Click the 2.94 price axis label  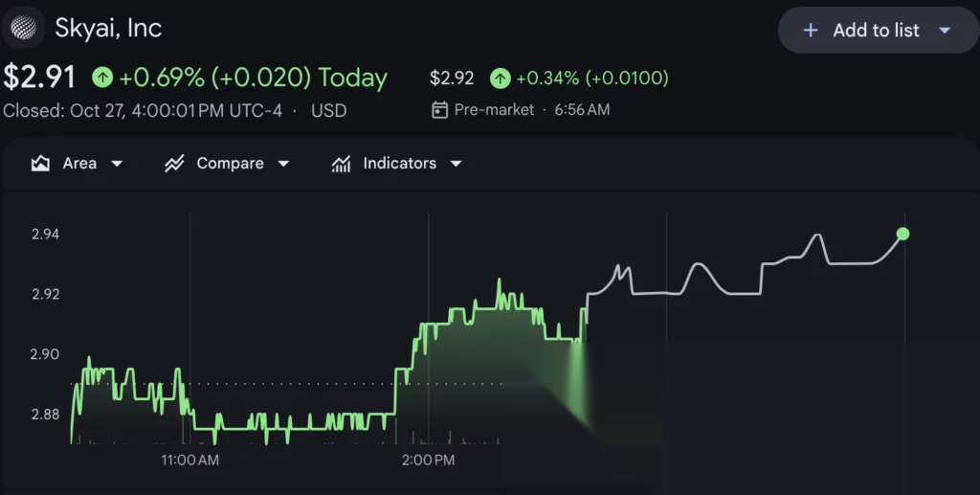(x=46, y=235)
